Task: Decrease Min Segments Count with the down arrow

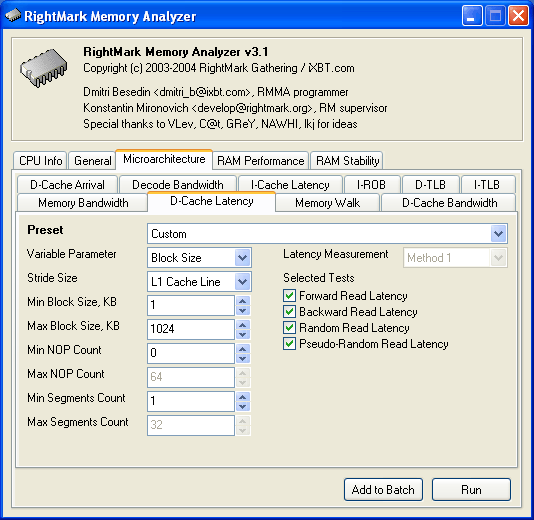Action: (242, 406)
